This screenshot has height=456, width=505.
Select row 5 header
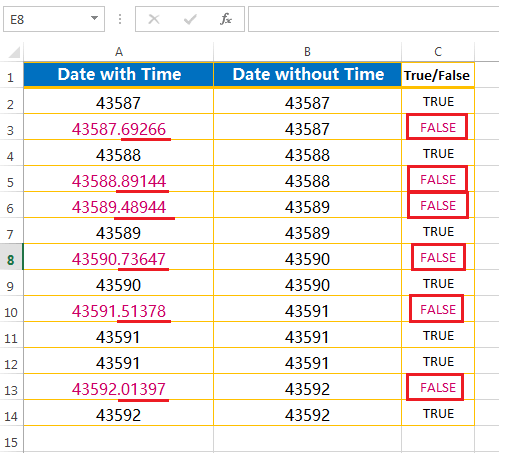point(11,179)
